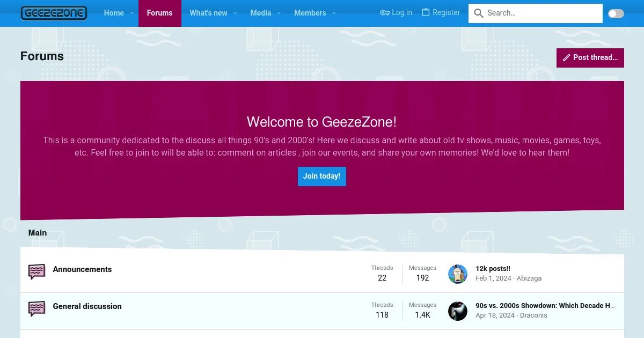Open the Members tab
Screen dimensions: 644x338
(x=310, y=13)
